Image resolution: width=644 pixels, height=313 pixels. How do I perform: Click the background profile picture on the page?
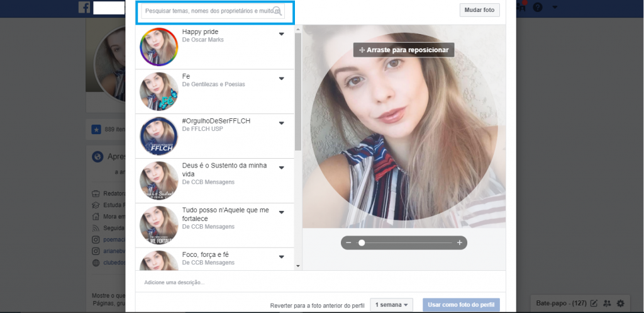click(109, 64)
